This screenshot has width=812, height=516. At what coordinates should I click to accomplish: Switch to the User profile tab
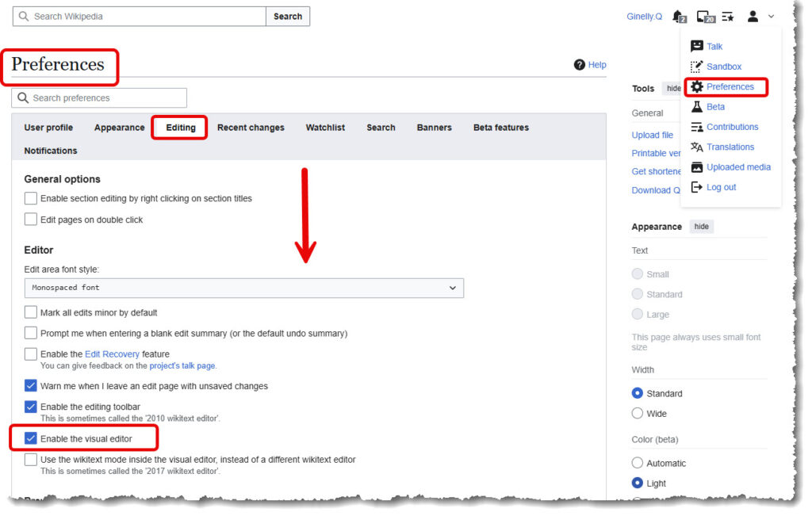(x=48, y=128)
